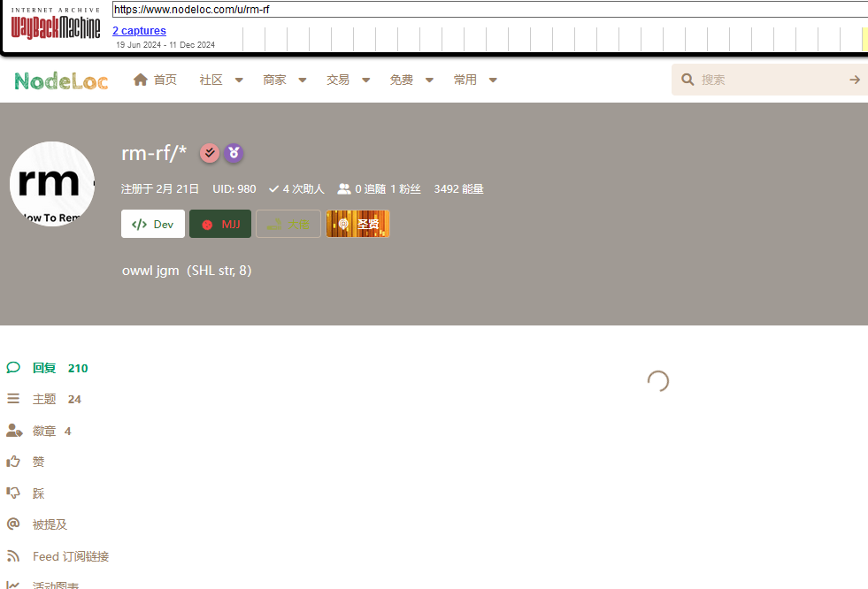Click into the 搜索 search field

(770, 80)
